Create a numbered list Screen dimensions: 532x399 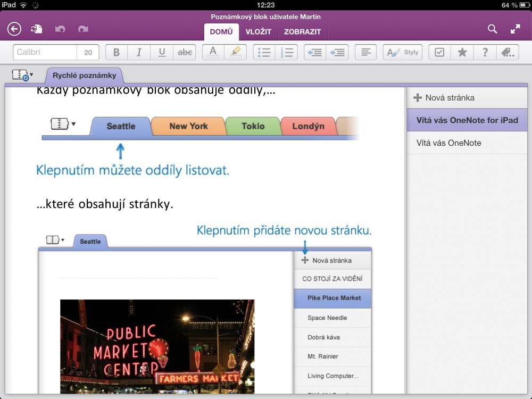(287, 52)
